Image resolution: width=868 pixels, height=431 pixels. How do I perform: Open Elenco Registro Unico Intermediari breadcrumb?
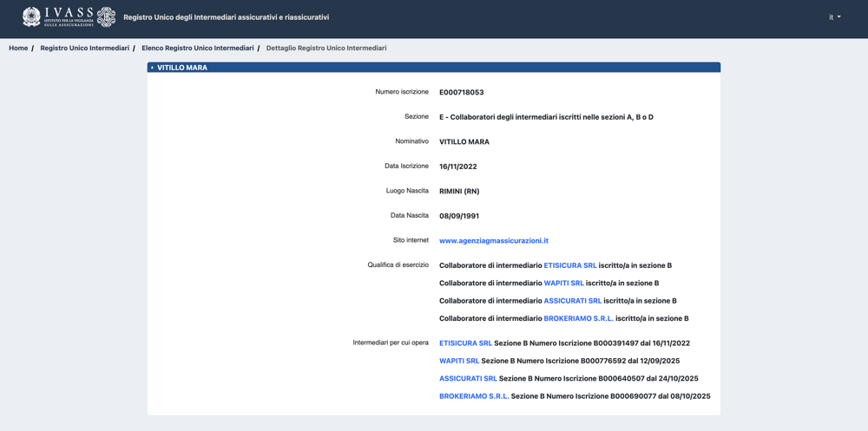198,49
